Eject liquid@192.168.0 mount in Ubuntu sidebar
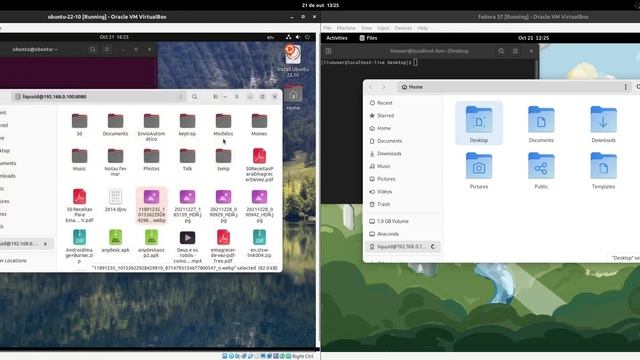Image resolution: width=640 pixels, height=360 pixels. click(45, 244)
